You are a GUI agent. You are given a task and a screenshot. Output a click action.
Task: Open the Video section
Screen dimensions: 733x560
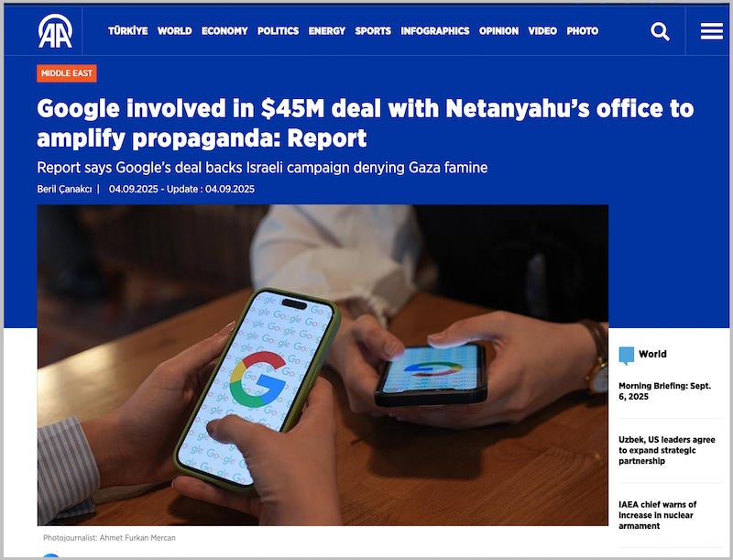[542, 31]
